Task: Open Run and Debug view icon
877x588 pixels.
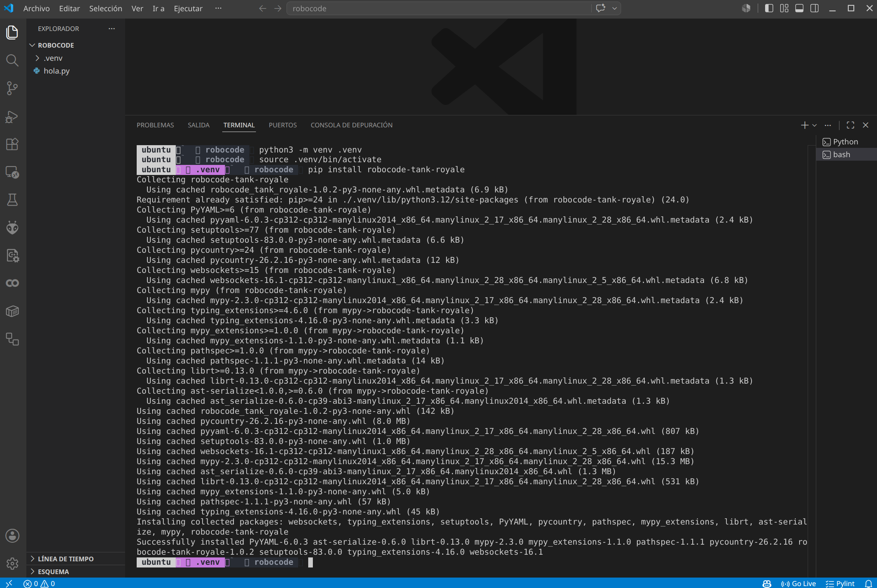Action: tap(12, 117)
